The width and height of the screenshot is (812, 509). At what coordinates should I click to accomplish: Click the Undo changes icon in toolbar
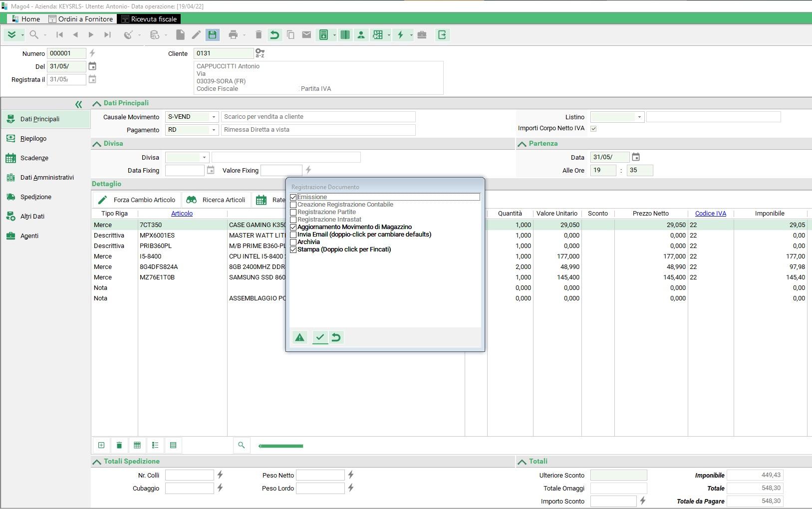(274, 35)
